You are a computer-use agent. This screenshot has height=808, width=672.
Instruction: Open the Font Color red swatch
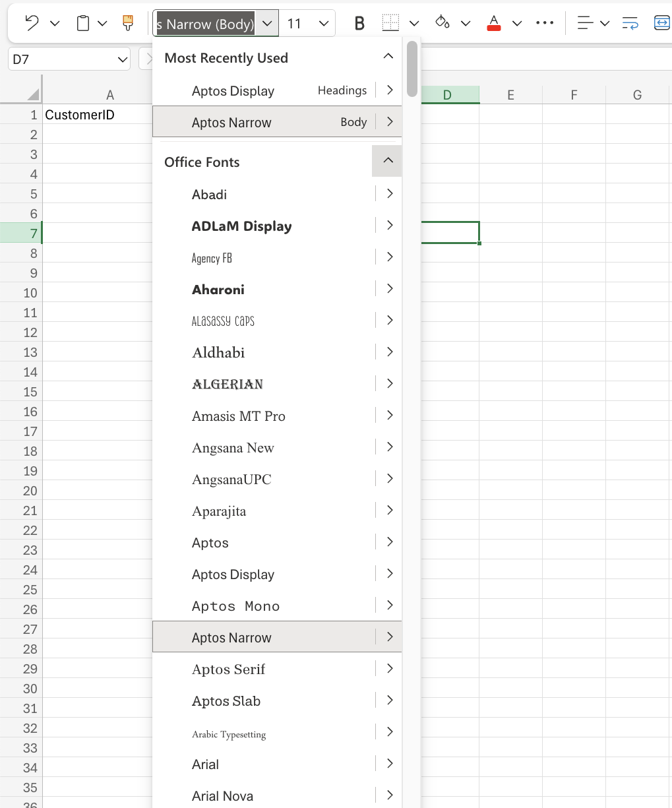click(494, 22)
